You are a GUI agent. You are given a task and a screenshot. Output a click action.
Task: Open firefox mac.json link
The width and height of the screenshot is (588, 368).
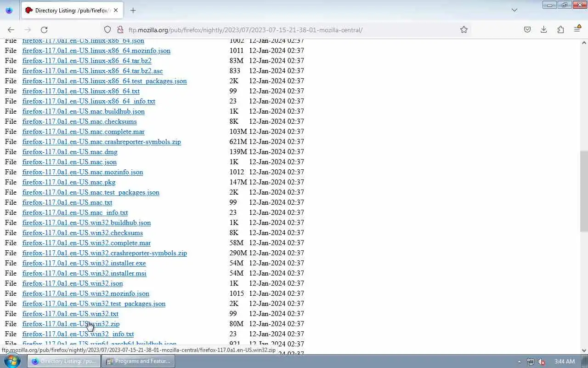pyautogui.click(x=69, y=162)
